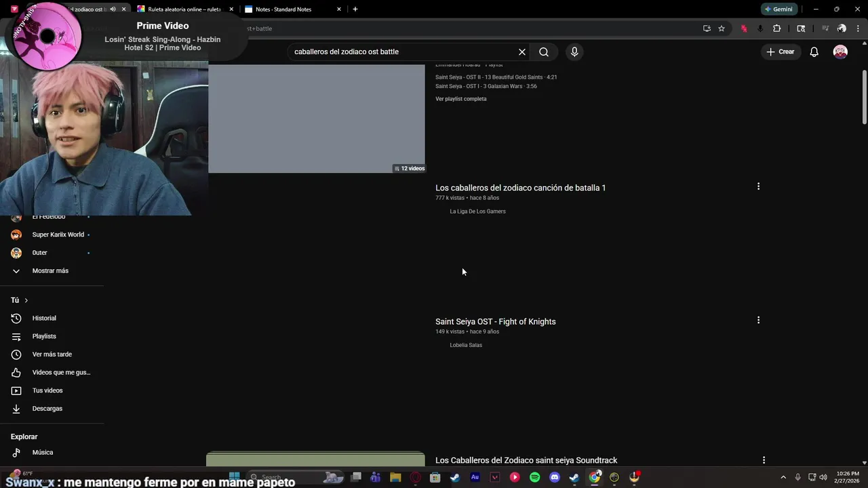868x488 pixels.
Task: Open options menu for saint seiya Soundtrack result
Action: [x=764, y=460]
